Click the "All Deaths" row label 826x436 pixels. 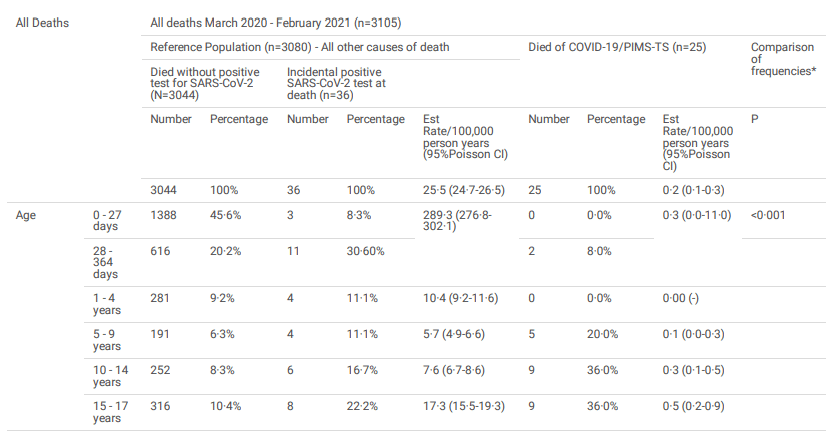(x=42, y=21)
